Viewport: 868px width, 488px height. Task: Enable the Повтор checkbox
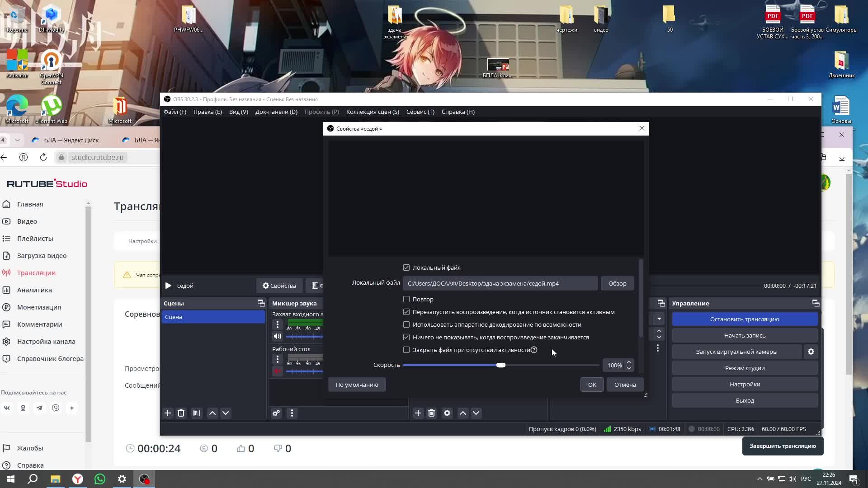click(406, 299)
